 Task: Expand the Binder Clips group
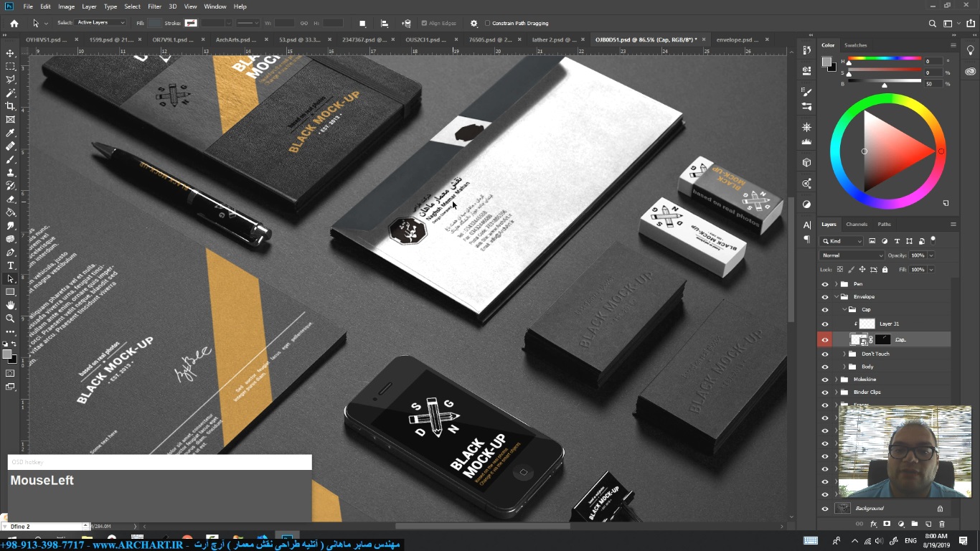[x=836, y=392]
